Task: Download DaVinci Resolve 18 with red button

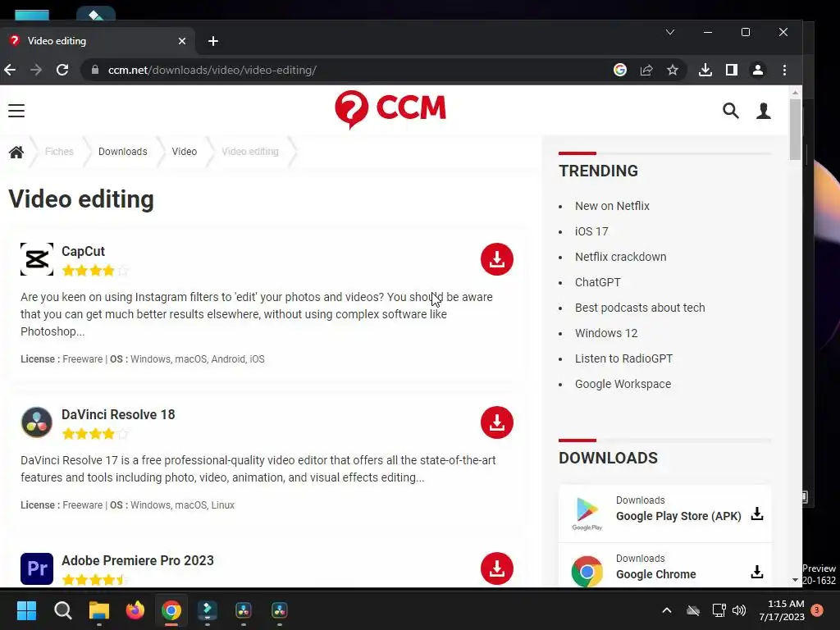Action: click(496, 422)
